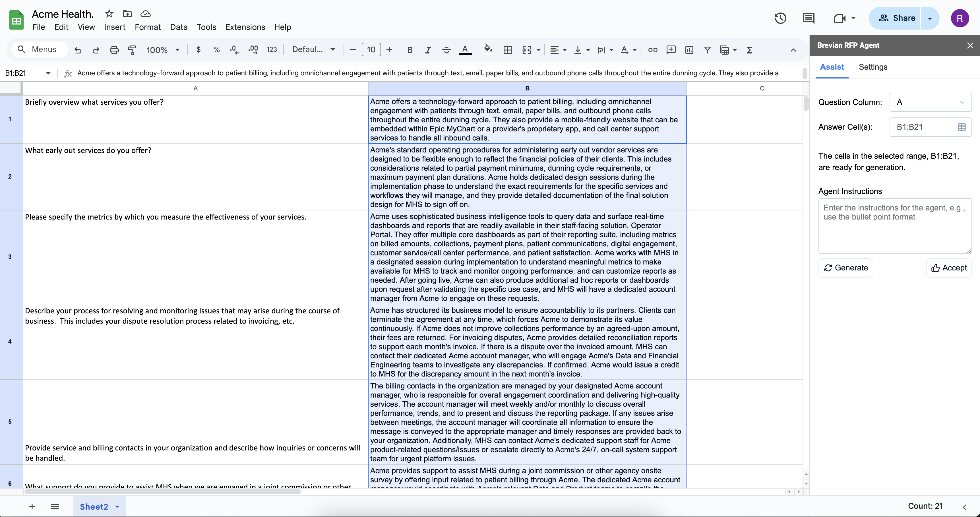Hide the menus with collapse chevron
Screen dimensions: 980x517
793,50
